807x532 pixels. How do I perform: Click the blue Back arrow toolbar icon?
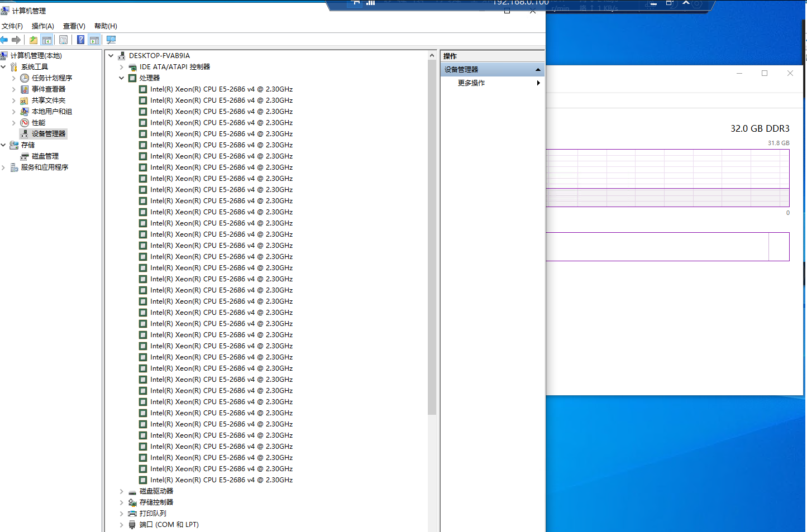pyautogui.click(x=4, y=40)
